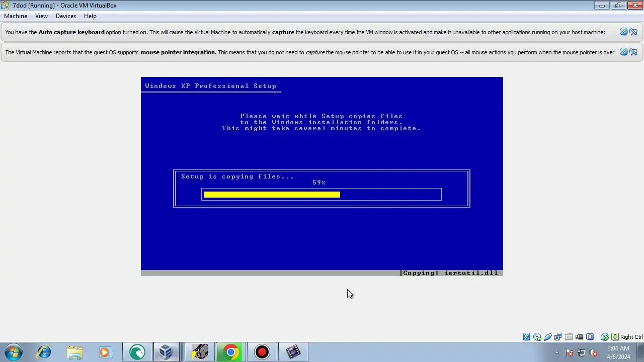Dismiss the mouse pointer integration notification
This screenshot has height=362, width=644.
click(x=623, y=52)
